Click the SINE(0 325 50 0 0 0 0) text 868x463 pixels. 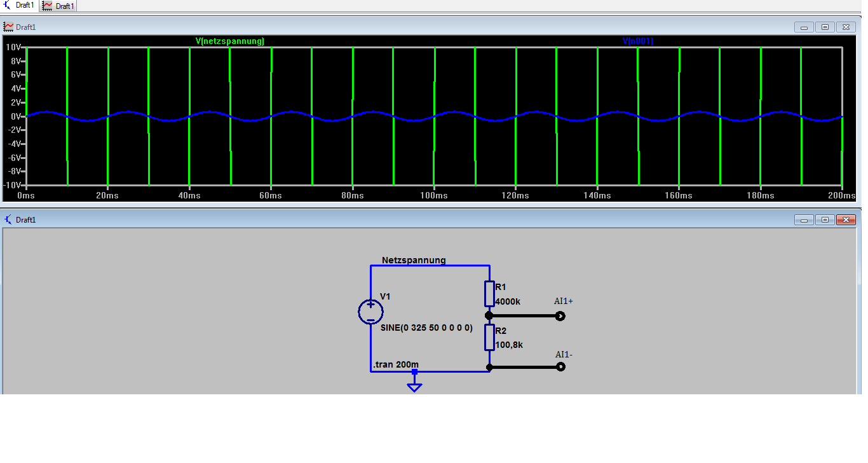[x=426, y=328]
